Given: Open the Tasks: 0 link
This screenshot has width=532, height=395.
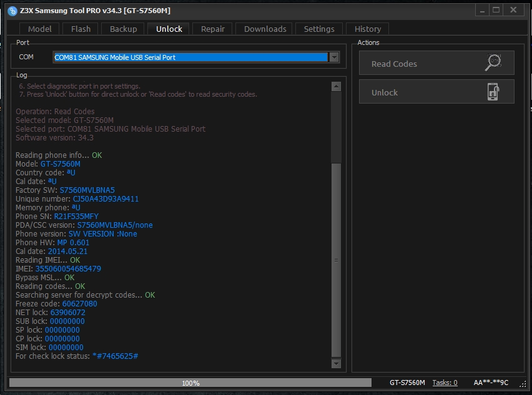Looking at the screenshot, I should click(445, 383).
